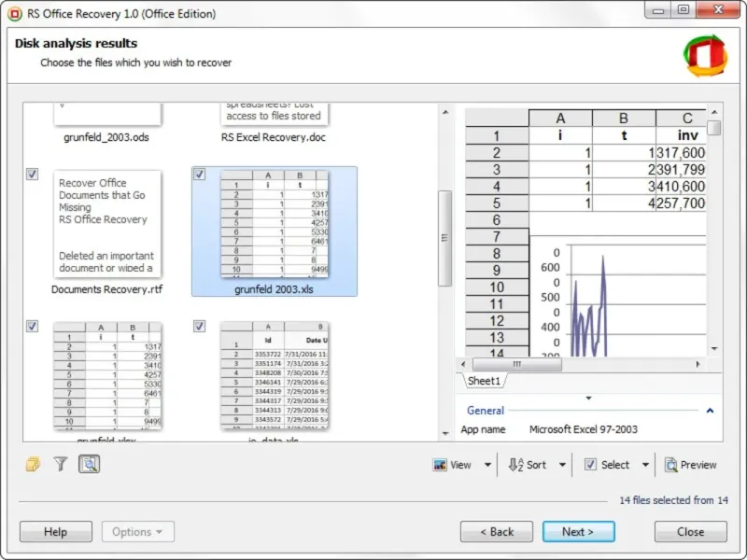Uncheck the io_data.xls file checkbox
Viewport: 747px width, 560px height.
pyautogui.click(x=199, y=326)
